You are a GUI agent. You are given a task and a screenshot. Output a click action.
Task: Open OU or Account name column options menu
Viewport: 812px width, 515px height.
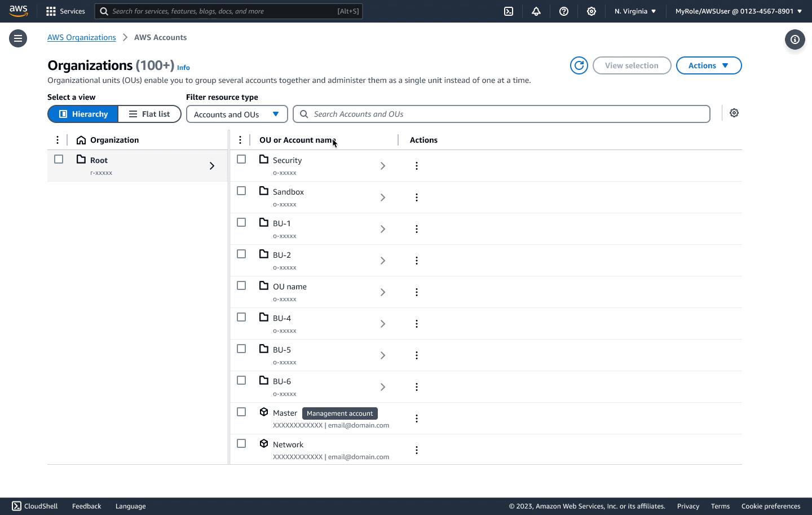[240, 140]
